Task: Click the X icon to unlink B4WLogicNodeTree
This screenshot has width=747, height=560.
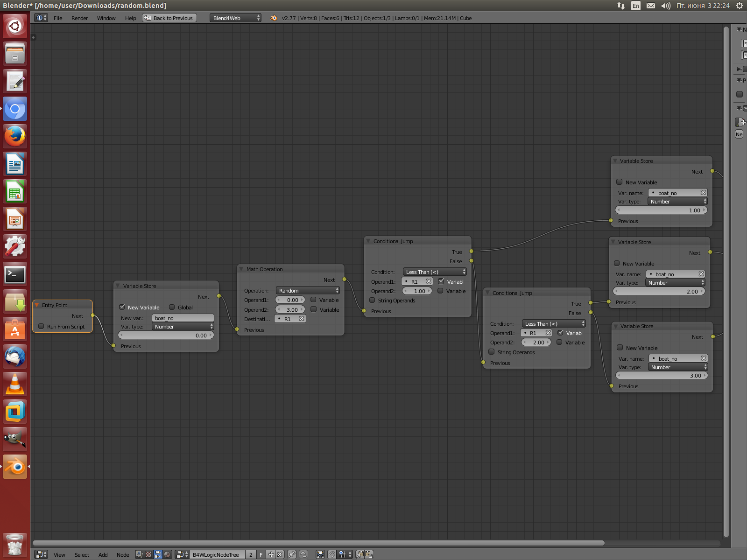Action: coord(279,554)
